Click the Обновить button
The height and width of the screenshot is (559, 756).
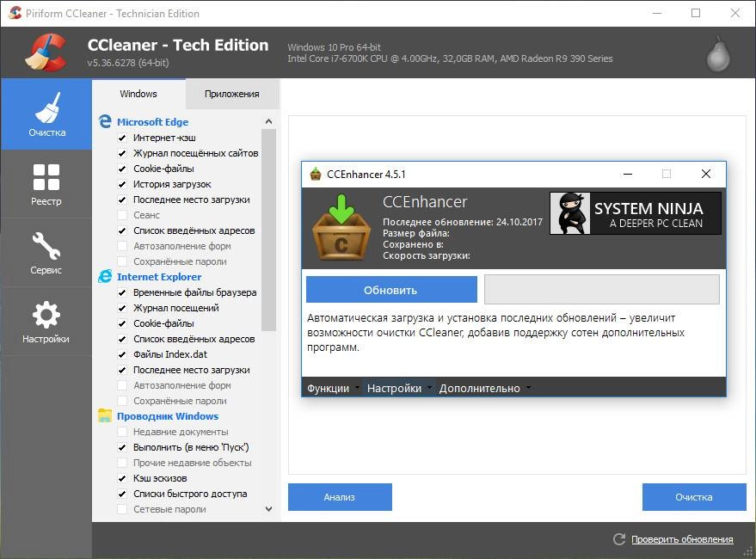(391, 290)
